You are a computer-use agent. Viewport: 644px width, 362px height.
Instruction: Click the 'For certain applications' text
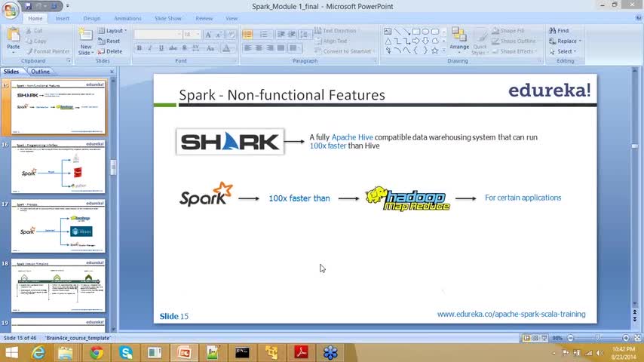tap(523, 198)
